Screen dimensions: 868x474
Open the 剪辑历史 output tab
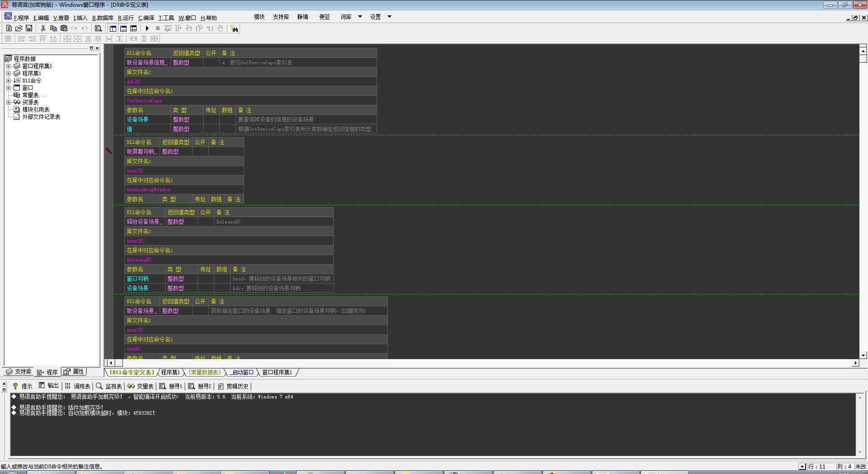233,386
